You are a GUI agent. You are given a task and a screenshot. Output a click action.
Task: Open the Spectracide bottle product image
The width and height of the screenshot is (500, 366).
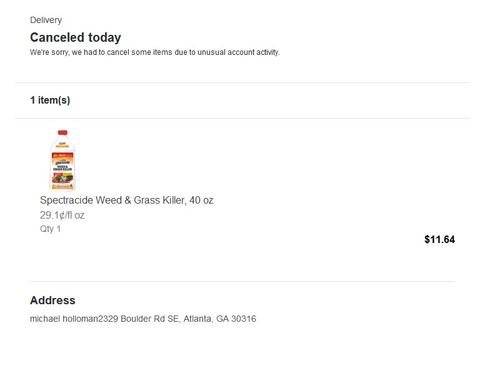click(x=63, y=160)
